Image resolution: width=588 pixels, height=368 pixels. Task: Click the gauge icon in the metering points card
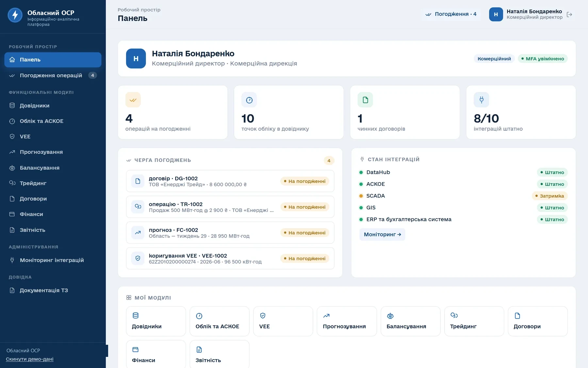tap(249, 100)
